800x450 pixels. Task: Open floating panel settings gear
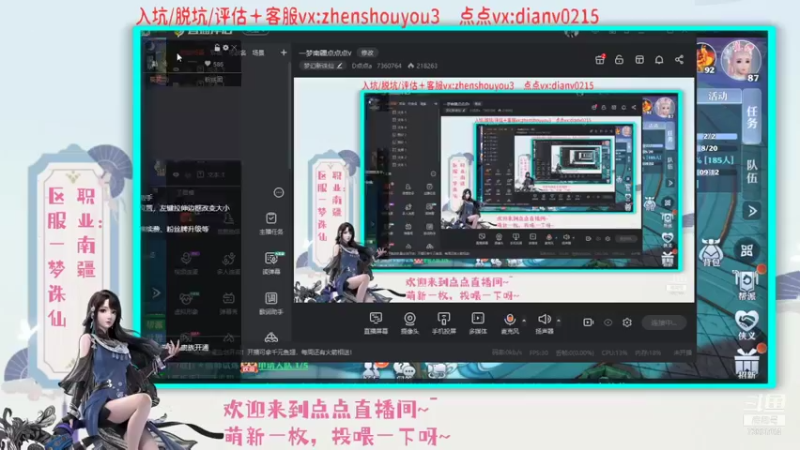pyautogui.click(x=226, y=47)
